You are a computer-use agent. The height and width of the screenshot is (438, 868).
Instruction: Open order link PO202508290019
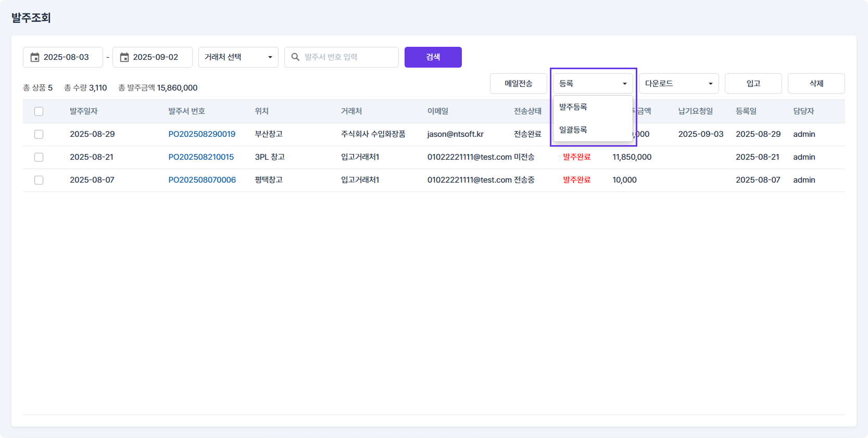[202, 134]
